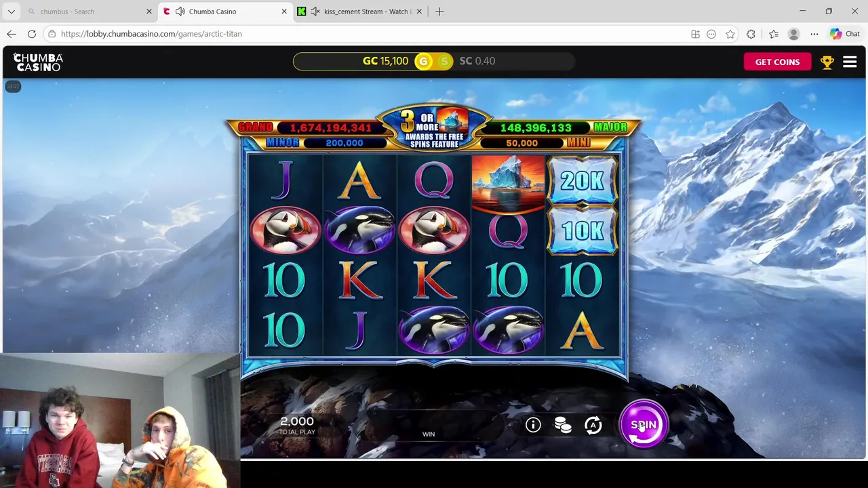The width and height of the screenshot is (868, 488).
Task: Open the hamburger menu in Chumba header
Action: point(850,62)
